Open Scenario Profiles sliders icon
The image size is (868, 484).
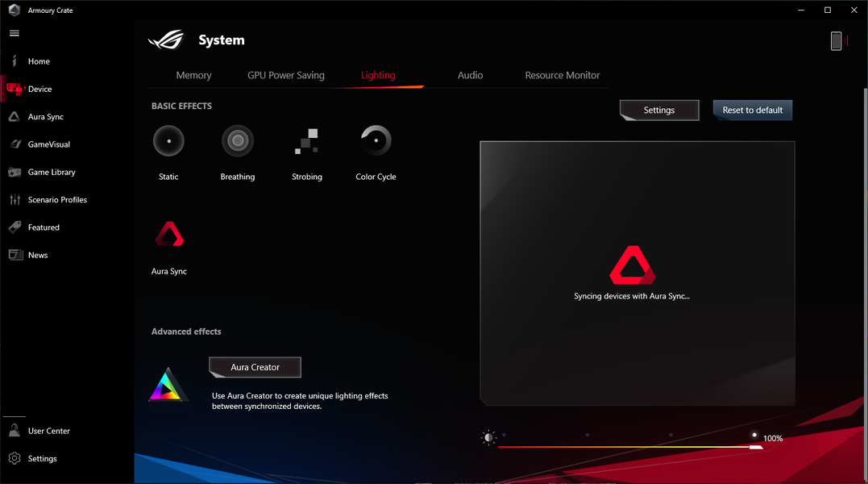point(15,199)
